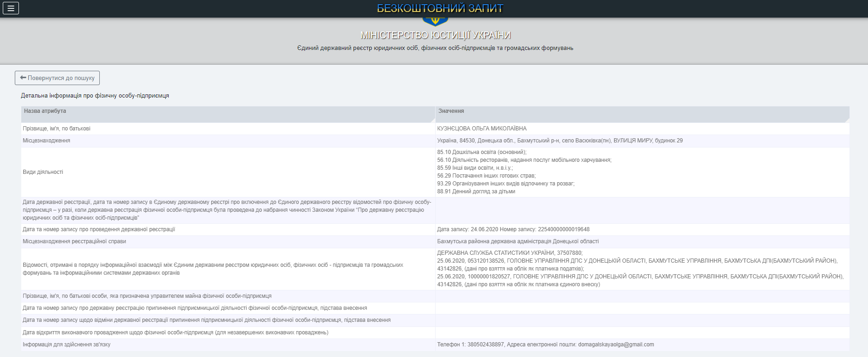Viewport: 868px width, 357px height.
Task: Click 'Детальна інформація про фізичну особу-підприємця' heading
Action: point(95,96)
